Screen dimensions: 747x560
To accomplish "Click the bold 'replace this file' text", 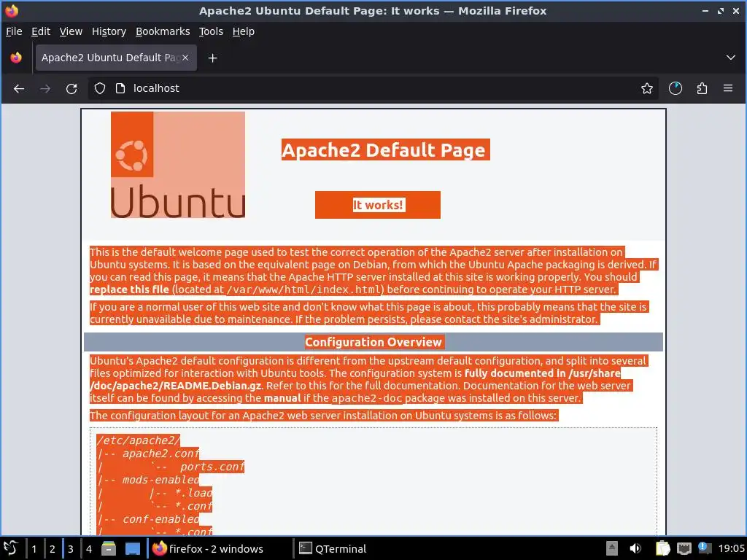I will (x=129, y=289).
